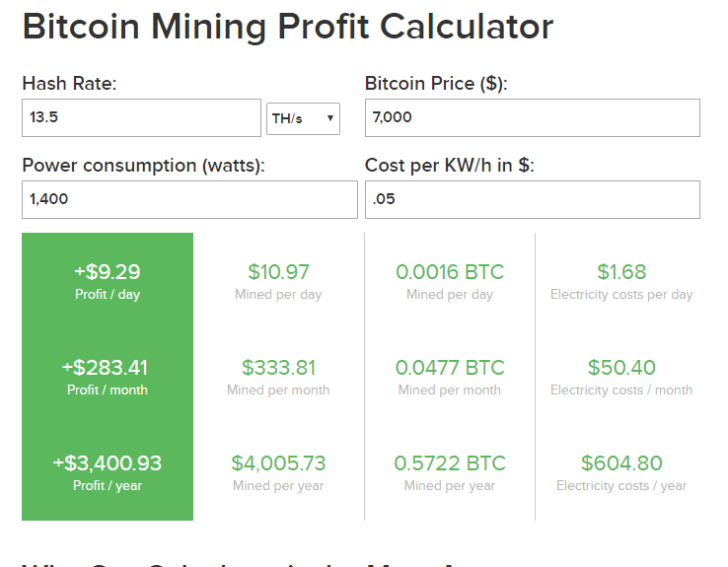Click the Cost per KW/h input field
The height and width of the screenshot is (567, 728).
pos(532,199)
